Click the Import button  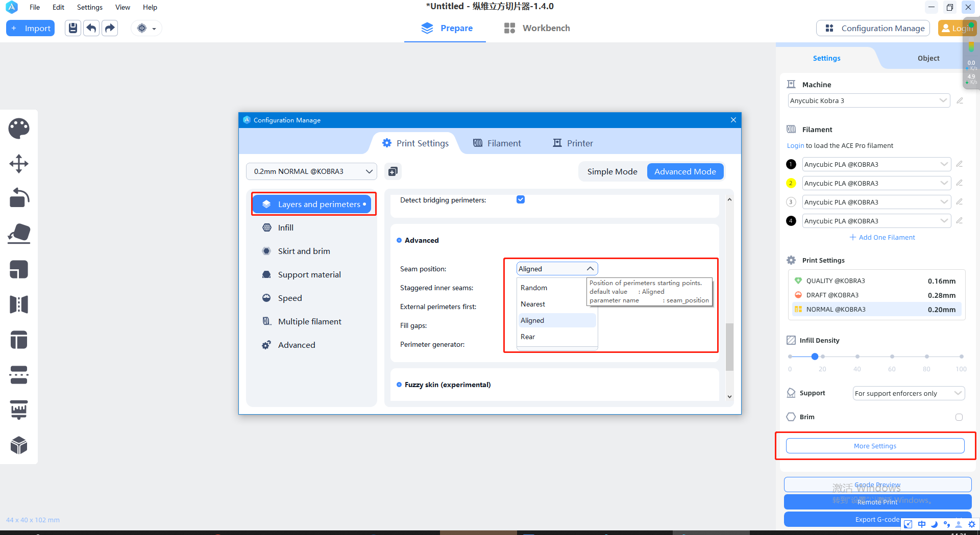click(x=30, y=28)
